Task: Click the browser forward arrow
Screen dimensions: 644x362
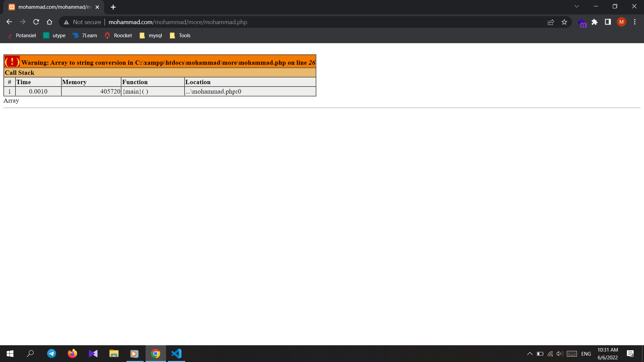Action: click(22, 22)
